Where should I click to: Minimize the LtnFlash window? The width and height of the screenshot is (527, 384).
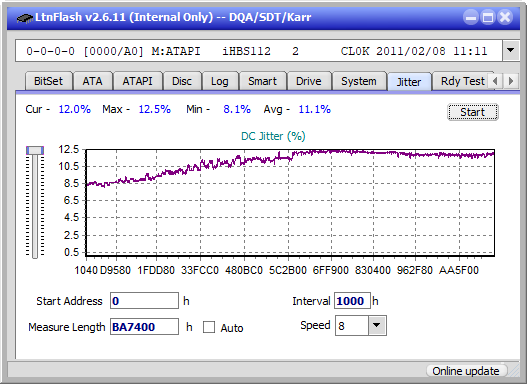[x=471, y=17]
